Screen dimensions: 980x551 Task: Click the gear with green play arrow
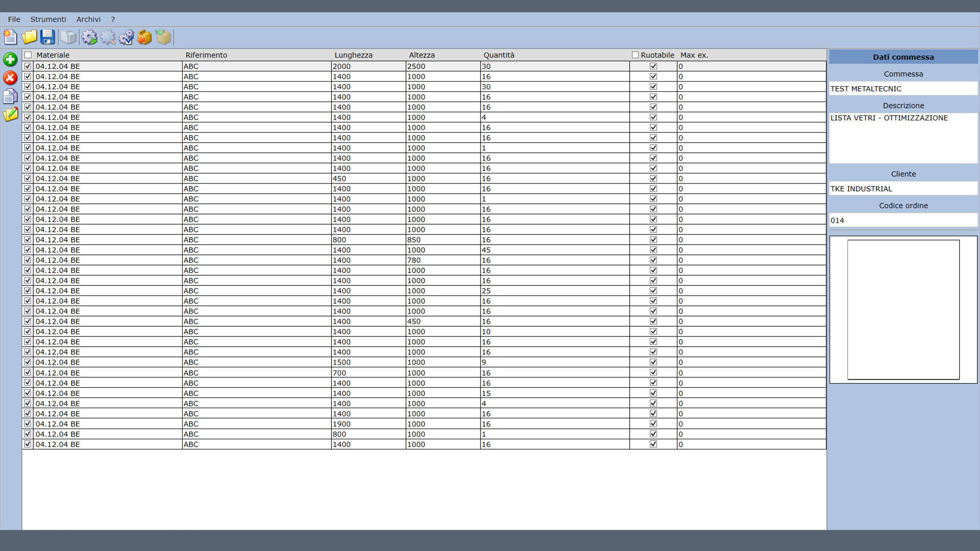[89, 37]
